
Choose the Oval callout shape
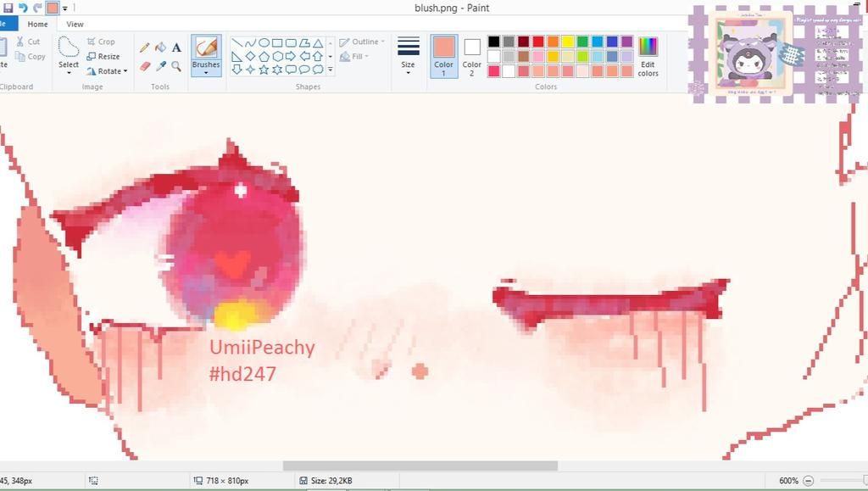click(x=304, y=70)
